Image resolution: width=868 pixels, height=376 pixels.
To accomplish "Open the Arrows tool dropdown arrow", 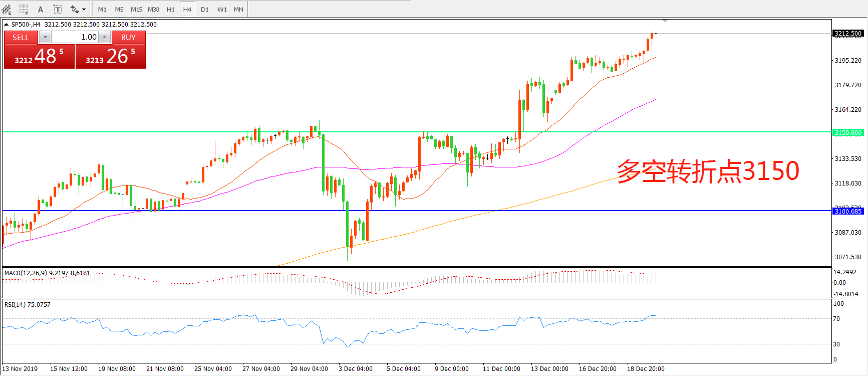I will (x=84, y=9).
